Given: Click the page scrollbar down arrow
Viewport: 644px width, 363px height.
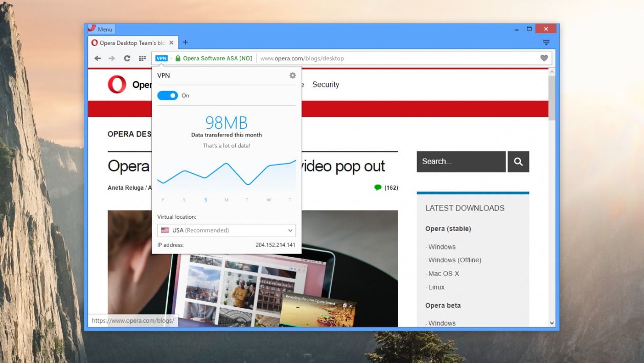Looking at the screenshot, I should tap(552, 323).
